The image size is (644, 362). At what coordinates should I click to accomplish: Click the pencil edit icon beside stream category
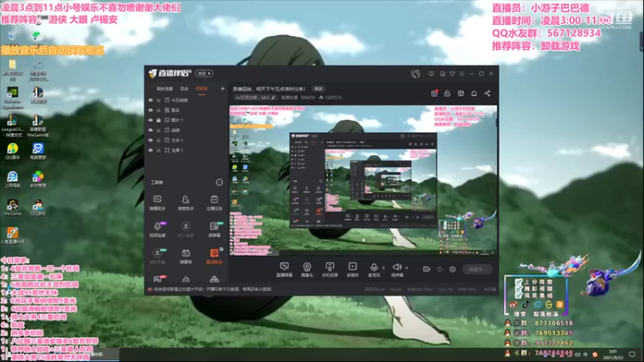[x=273, y=97]
